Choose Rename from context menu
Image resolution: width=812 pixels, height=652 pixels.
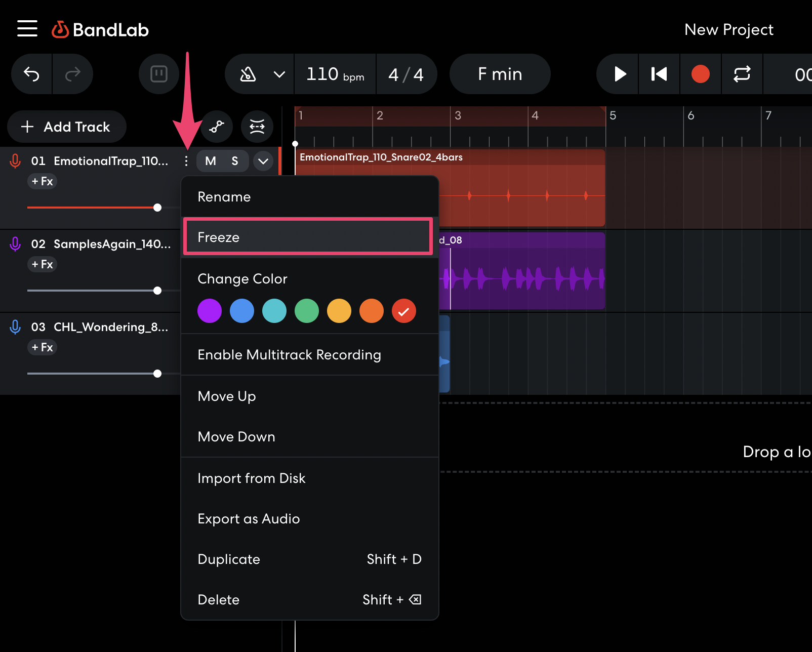pos(309,197)
